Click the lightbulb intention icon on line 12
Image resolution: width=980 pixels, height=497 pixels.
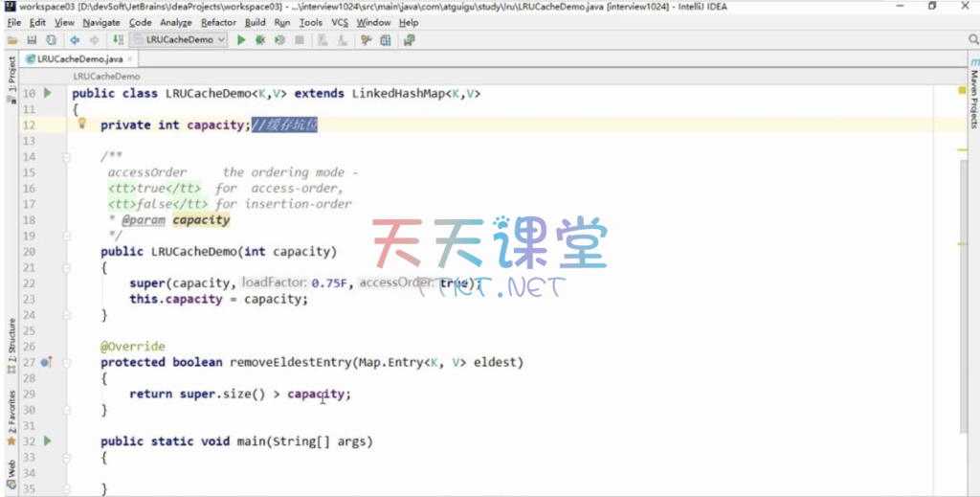(81, 124)
